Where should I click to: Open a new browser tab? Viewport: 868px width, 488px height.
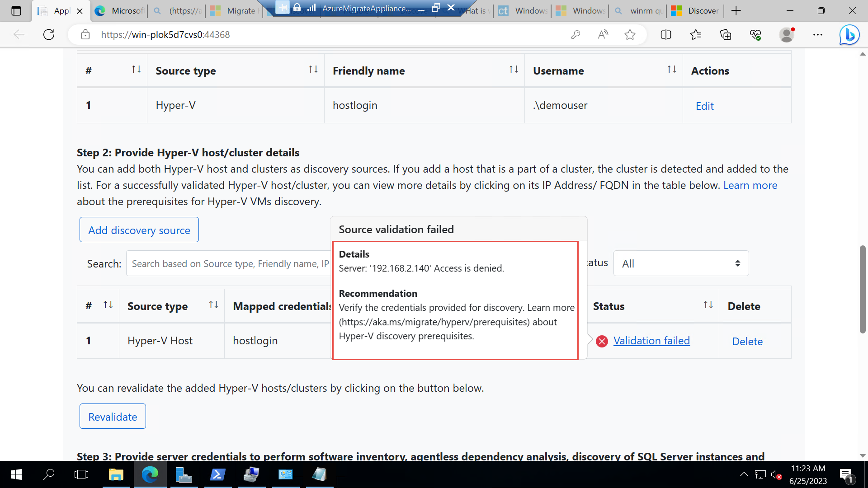tap(736, 11)
